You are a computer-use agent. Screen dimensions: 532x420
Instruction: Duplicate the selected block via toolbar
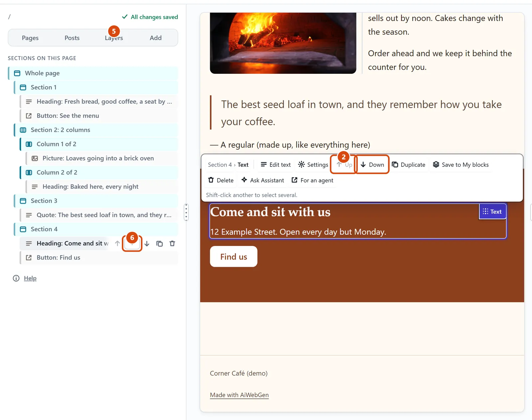[x=408, y=164]
